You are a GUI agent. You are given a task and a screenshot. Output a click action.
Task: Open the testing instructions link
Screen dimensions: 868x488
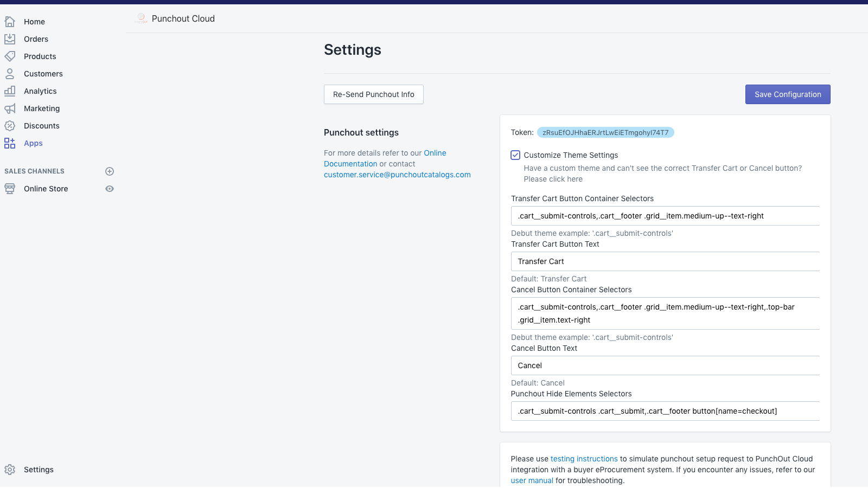[584, 459]
